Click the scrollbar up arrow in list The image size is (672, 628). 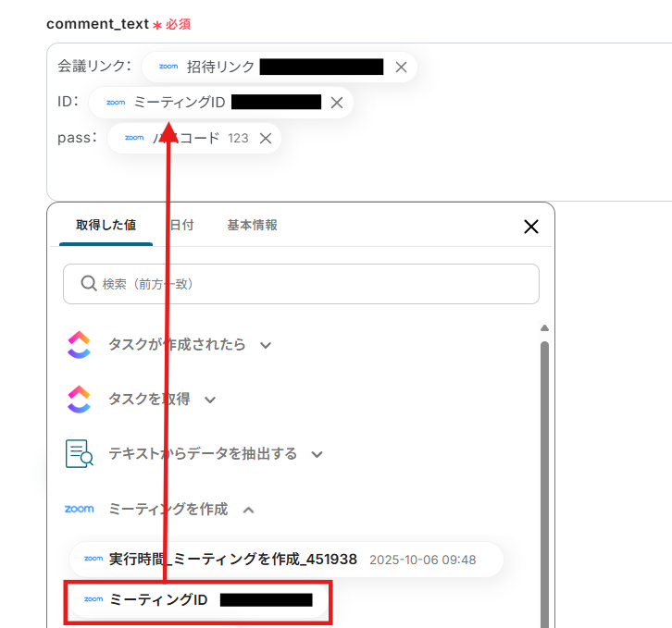click(x=544, y=328)
